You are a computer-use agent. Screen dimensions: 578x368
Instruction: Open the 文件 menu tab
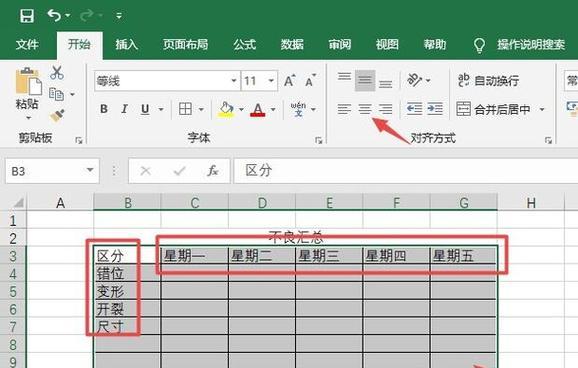[x=27, y=45]
